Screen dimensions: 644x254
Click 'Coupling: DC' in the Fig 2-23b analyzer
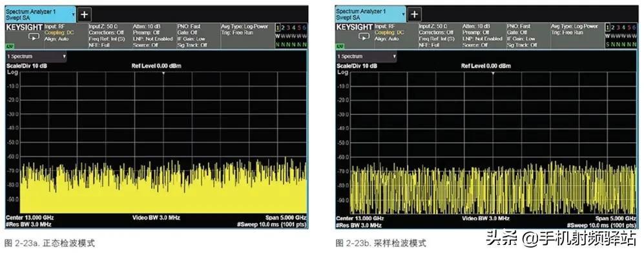coord(390,32)
